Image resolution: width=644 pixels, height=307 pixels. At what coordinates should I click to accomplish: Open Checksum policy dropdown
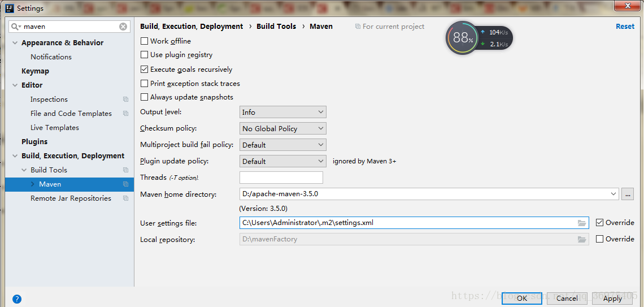click(x=283, y=129)
